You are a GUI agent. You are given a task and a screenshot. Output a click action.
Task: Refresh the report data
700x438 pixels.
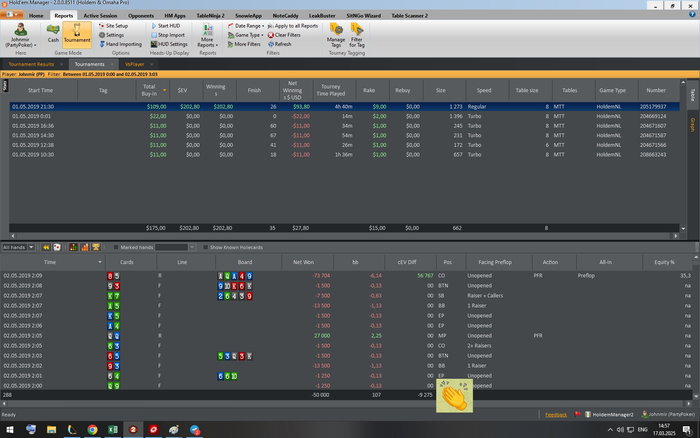(279, 44)
